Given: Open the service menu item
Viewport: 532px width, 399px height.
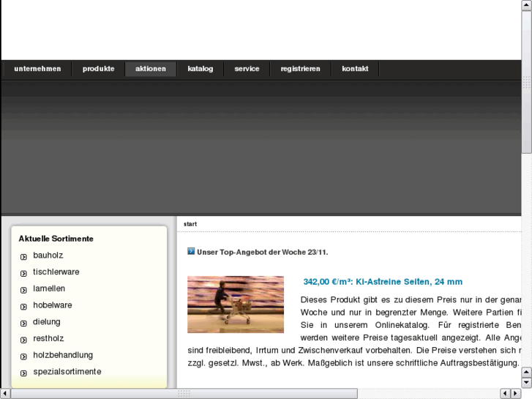Looking at the screenshot, I should click(x=247, y=69).
